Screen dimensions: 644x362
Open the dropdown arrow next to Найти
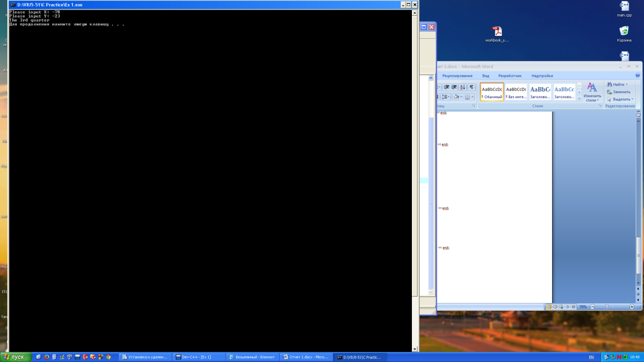626,85
